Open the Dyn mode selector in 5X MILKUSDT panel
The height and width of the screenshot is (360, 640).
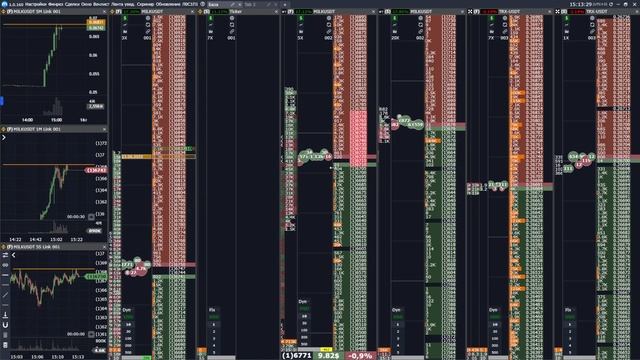[303, 302]
